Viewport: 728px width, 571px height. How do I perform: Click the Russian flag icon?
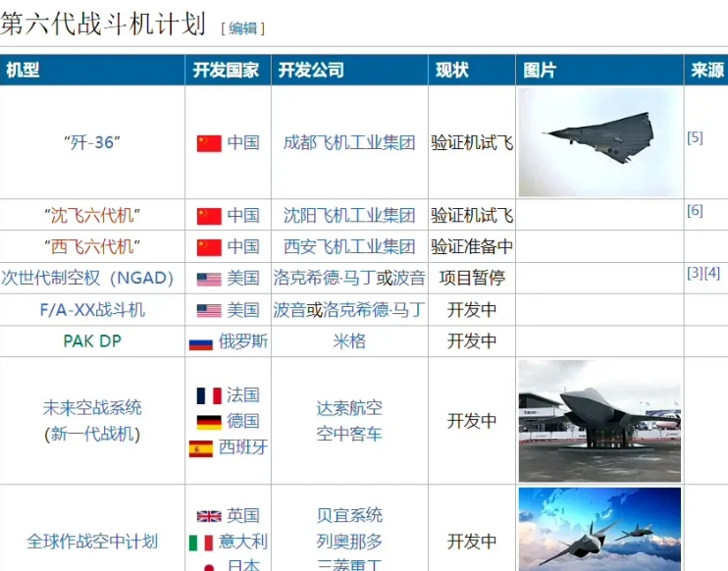pos(200,343)
